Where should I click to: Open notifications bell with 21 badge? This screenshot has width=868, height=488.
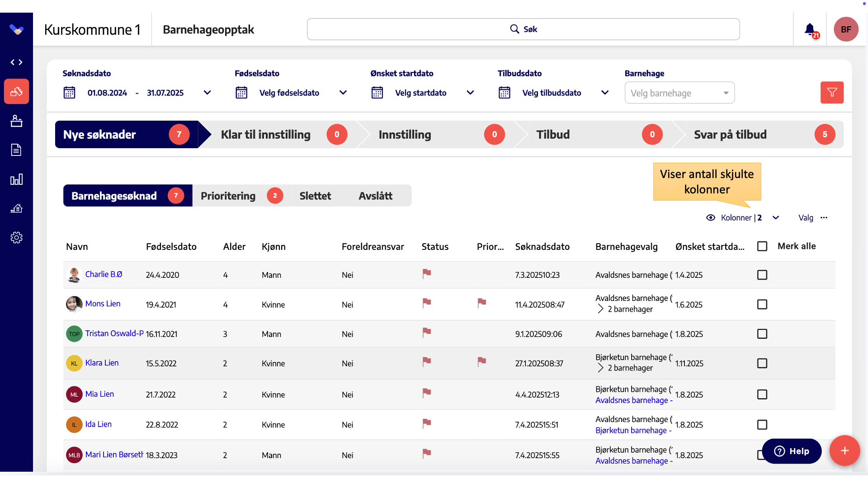point(811,30)
